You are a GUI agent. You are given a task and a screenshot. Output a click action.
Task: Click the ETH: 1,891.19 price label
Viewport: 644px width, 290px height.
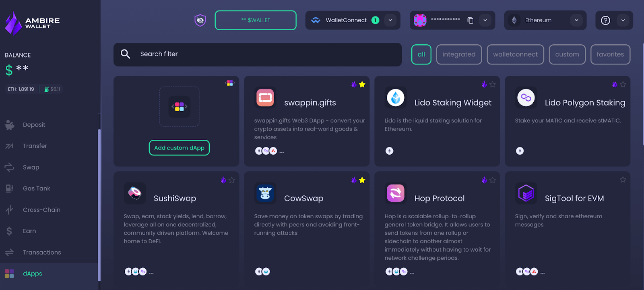click(21, 89)
